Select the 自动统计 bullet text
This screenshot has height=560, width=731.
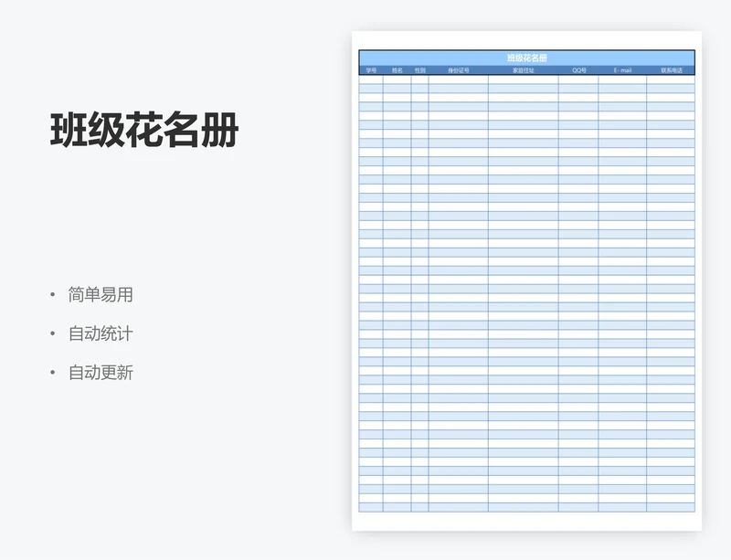(101, 333)
